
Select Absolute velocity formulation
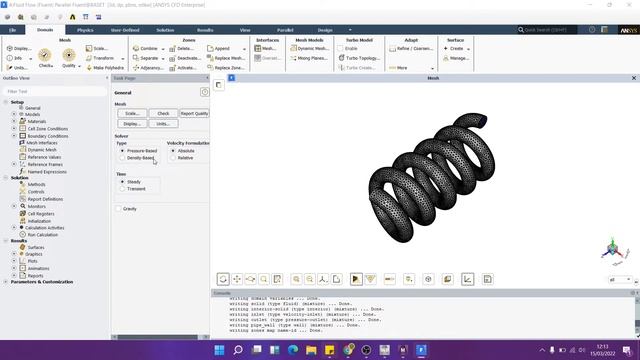click(x=173, y=151)
